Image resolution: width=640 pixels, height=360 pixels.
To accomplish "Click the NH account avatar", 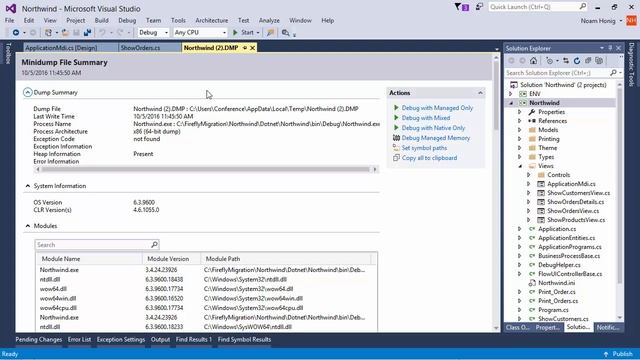I will 631,20.
